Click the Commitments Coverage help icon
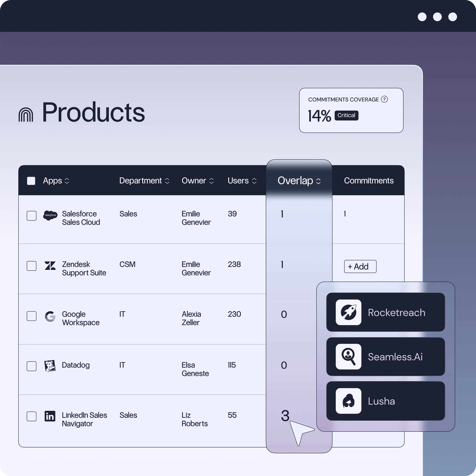Viewport: 476px width, 476px height. (384, 99)
